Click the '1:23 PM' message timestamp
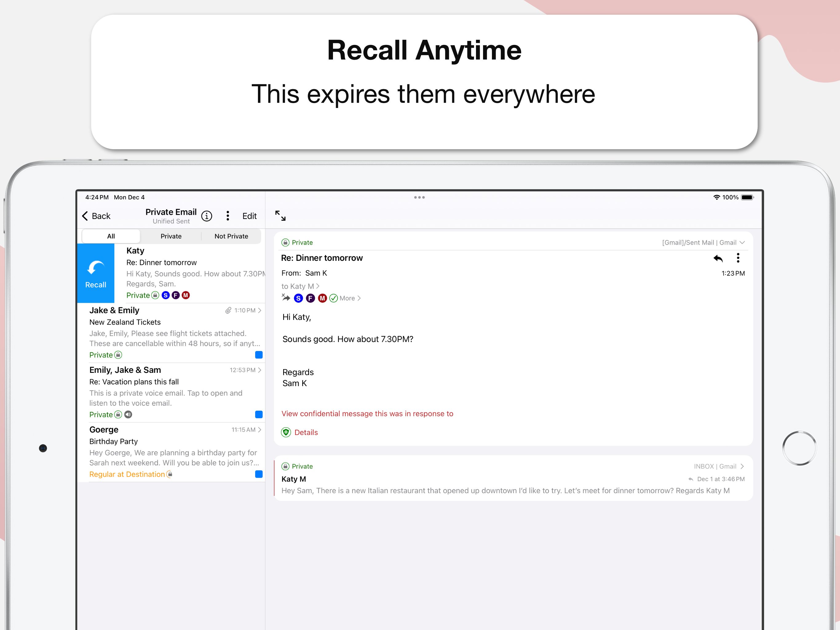This screenshot has width=840, height=630. coord(733,273)
